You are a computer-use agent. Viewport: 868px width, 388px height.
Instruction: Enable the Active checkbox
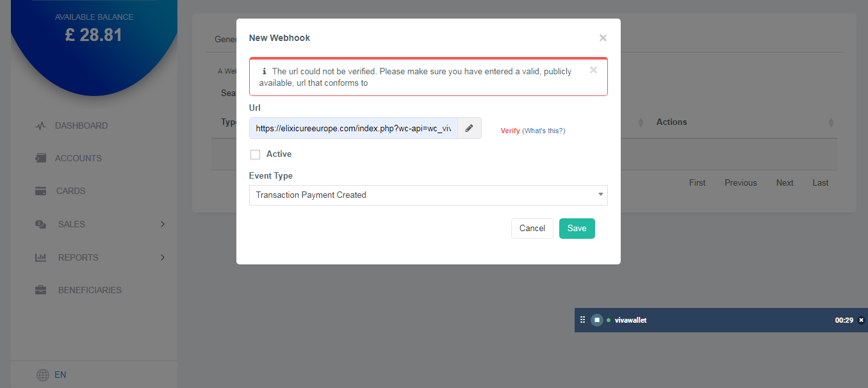(254, 154)
